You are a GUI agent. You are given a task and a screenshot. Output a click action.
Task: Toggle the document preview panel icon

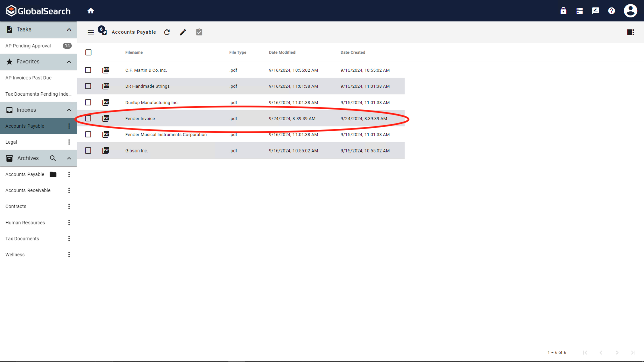pos(631,32)
